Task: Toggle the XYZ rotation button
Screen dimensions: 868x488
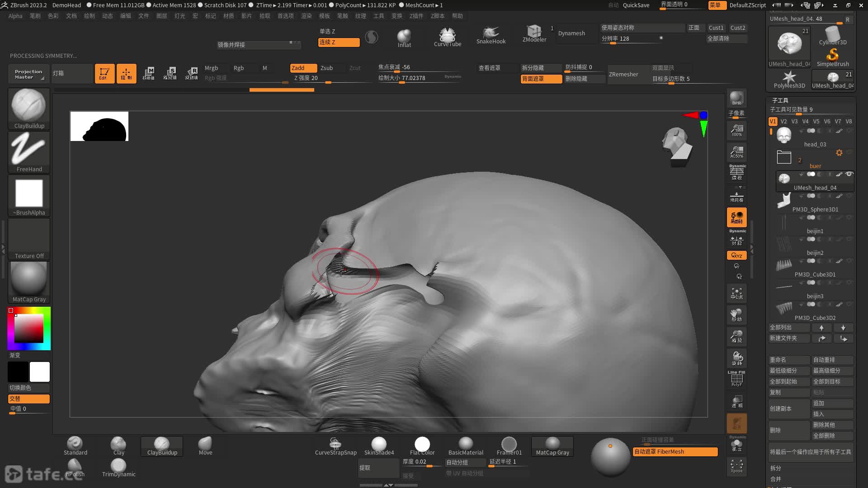Action: click(736, 255)
